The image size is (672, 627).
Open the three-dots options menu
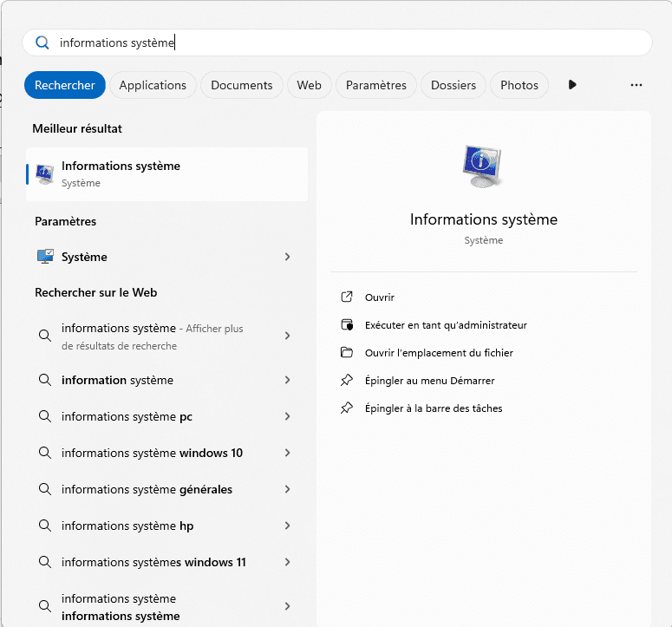click(636, 85)
